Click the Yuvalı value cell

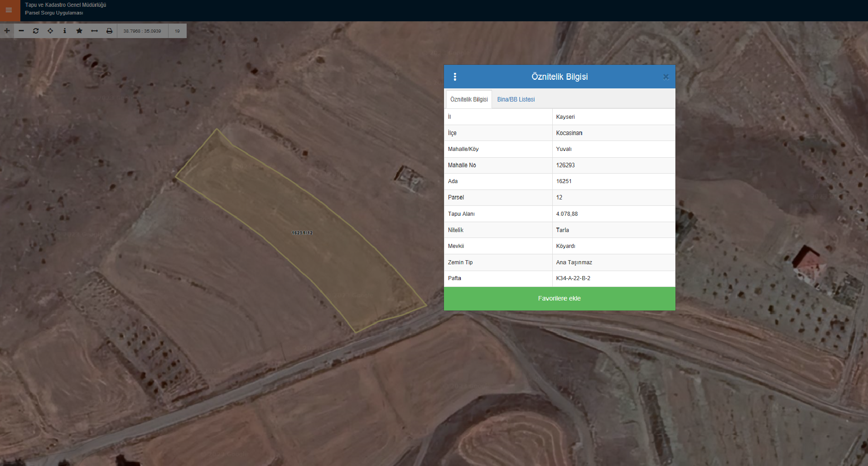[x=613, y=149]
